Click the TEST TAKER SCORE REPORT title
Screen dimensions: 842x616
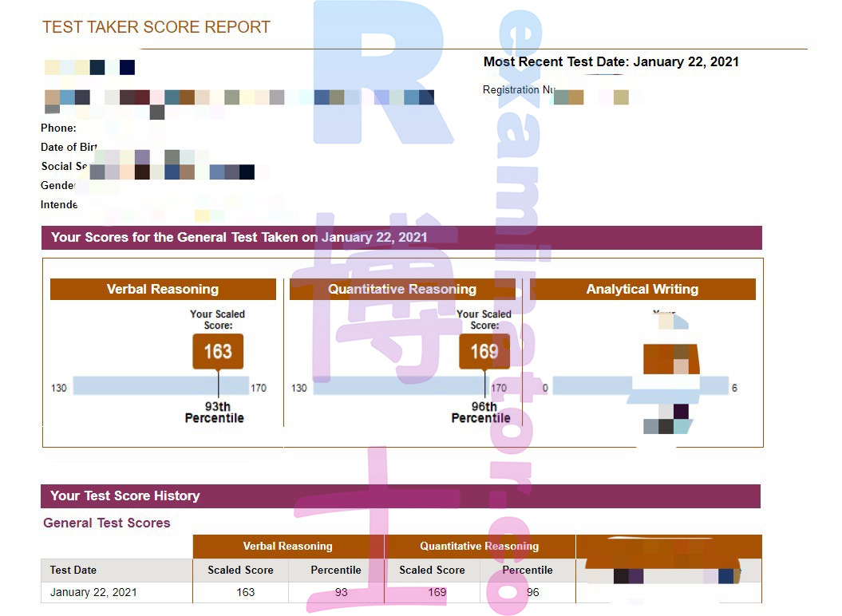pos(156,27)
